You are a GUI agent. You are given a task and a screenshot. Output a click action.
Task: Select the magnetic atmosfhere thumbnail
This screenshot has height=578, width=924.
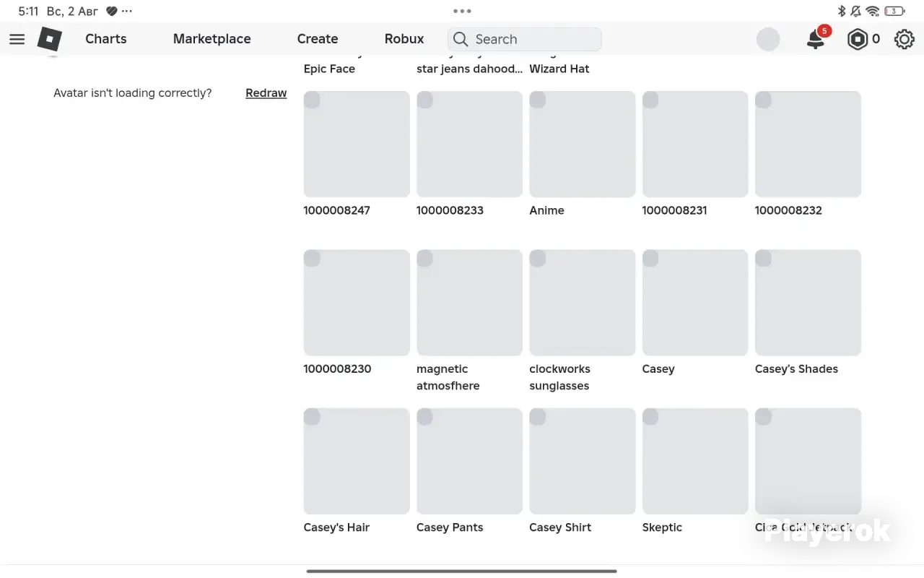tap(469, 303)
